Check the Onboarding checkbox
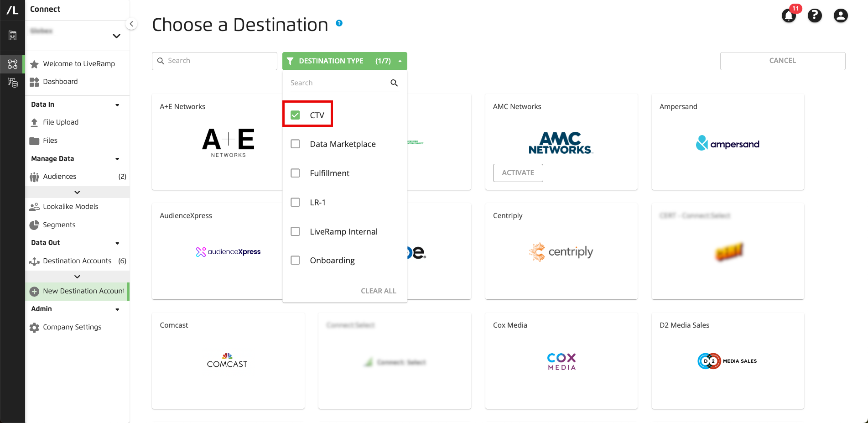 tap(295, 260)
